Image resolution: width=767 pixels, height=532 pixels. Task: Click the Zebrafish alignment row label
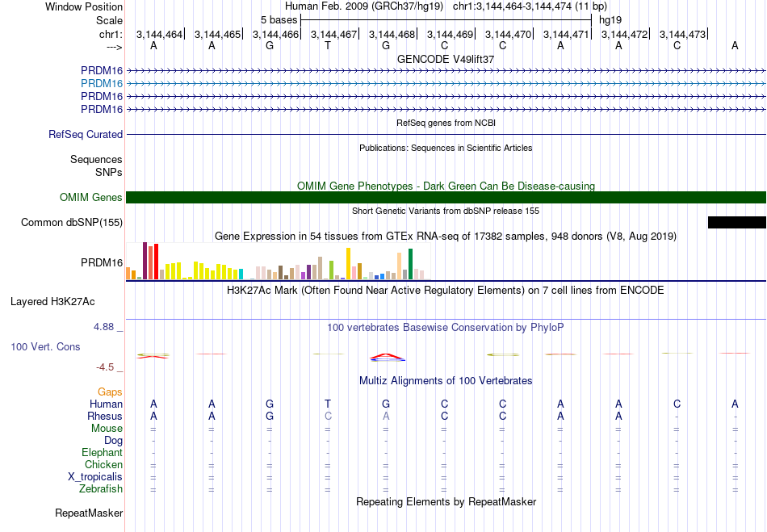101,489
